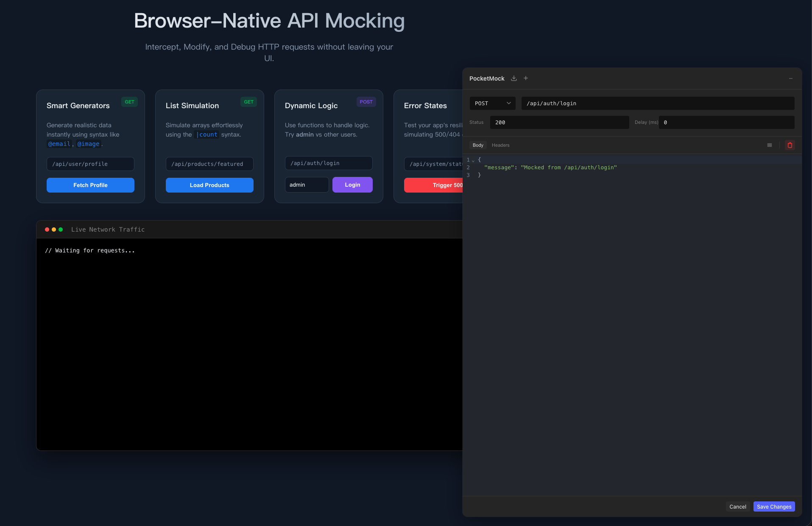Format the JSON body using the lines icon

(769, 145)
